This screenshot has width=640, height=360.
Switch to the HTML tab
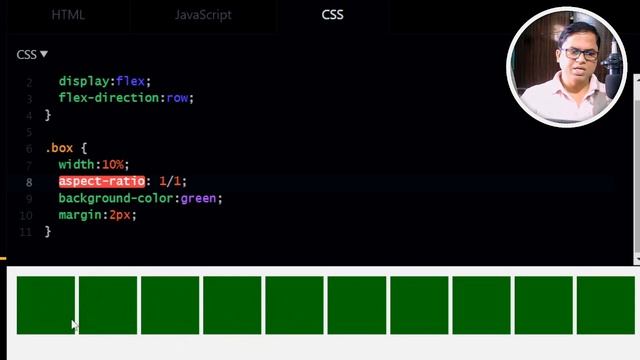(x=68, y=15)
